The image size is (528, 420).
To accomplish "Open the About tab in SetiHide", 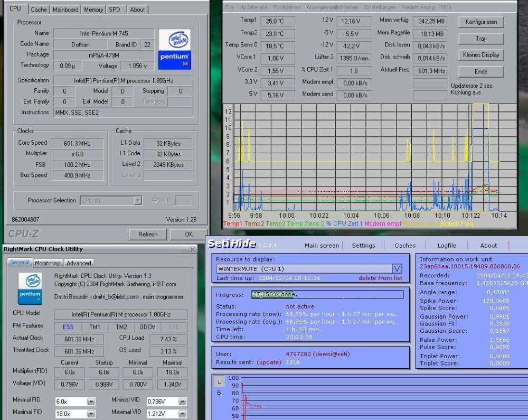I will [488, 246].
